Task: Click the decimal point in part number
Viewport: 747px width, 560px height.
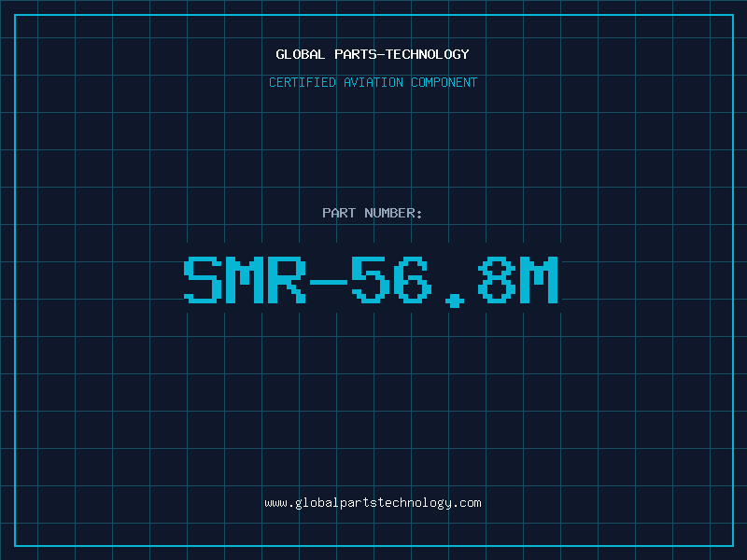Action: click(455, 301)
